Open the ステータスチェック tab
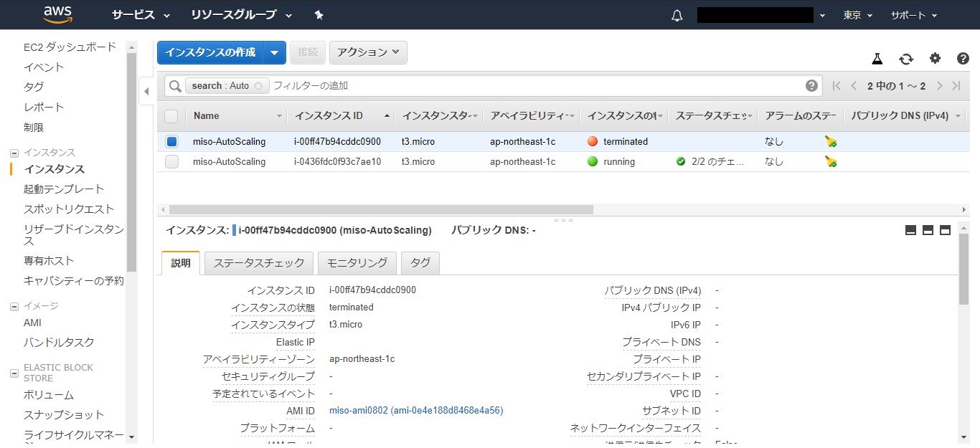This screenshot has width=980, height=448. pyautogui.click(x=258, y=263)
